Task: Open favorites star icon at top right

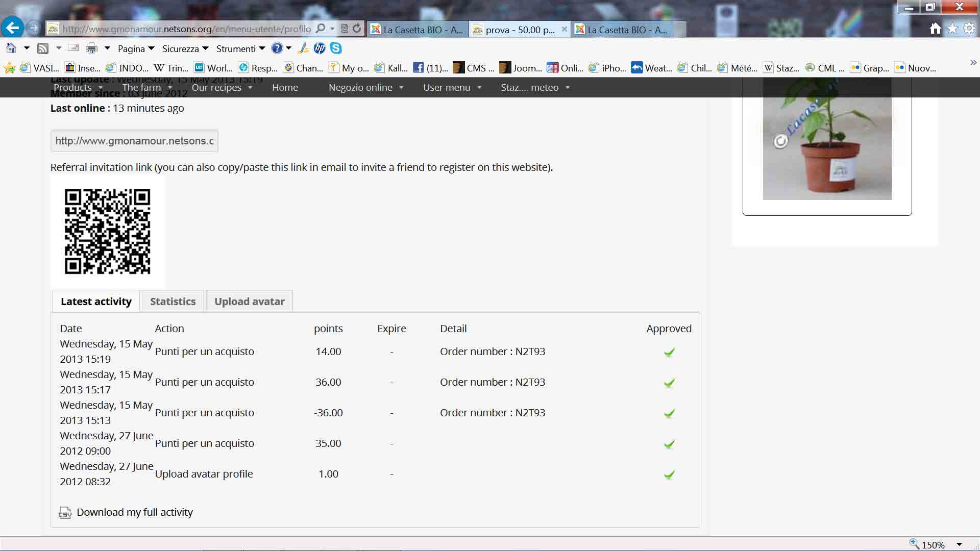Action: pos(952,29)
